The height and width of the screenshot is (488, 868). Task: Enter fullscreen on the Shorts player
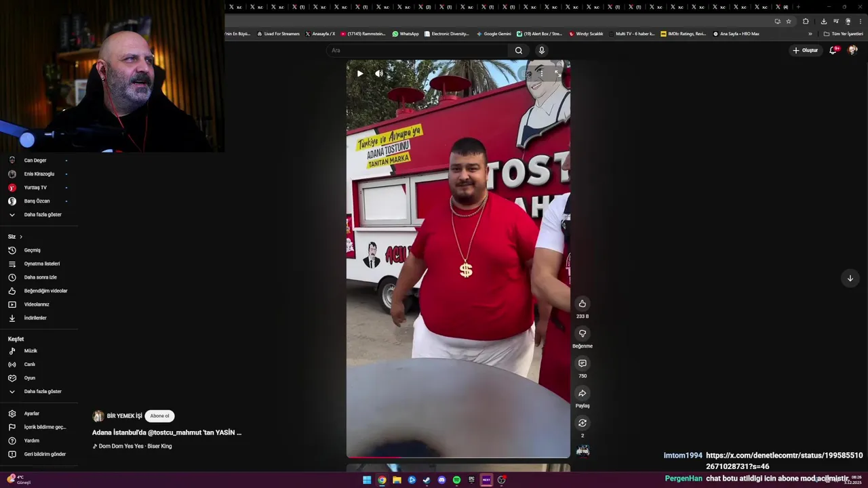557,73
